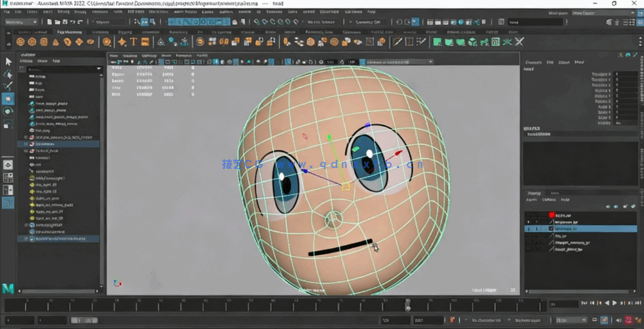Select the arrow Select tool in the toolbox
The width and height of the screenshot is (644, 329).
(x=8, y=61)
